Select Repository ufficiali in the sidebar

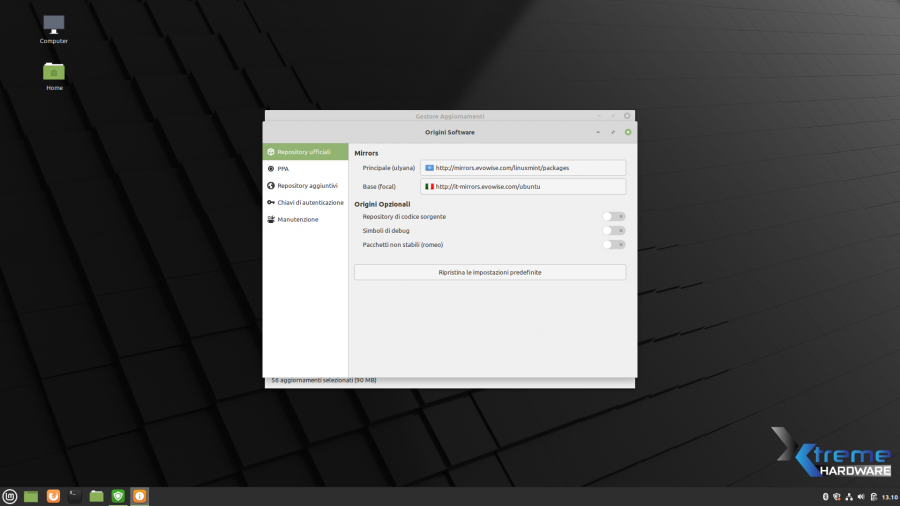tap(304, 152)
